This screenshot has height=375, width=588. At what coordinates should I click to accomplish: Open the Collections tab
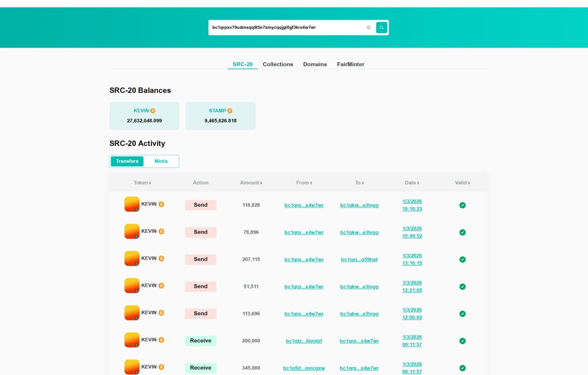pyautogui.click(x=278, y=64)
